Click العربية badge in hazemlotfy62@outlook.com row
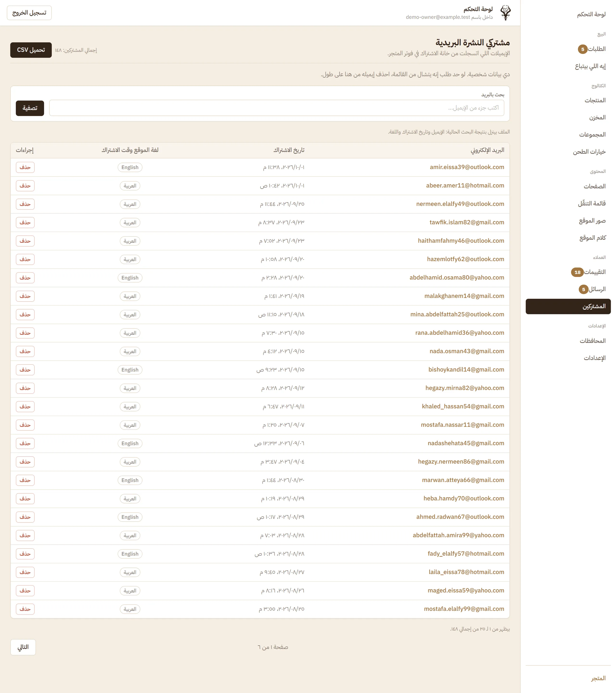This screenshot has height=693, width=616. coord(130,259)
